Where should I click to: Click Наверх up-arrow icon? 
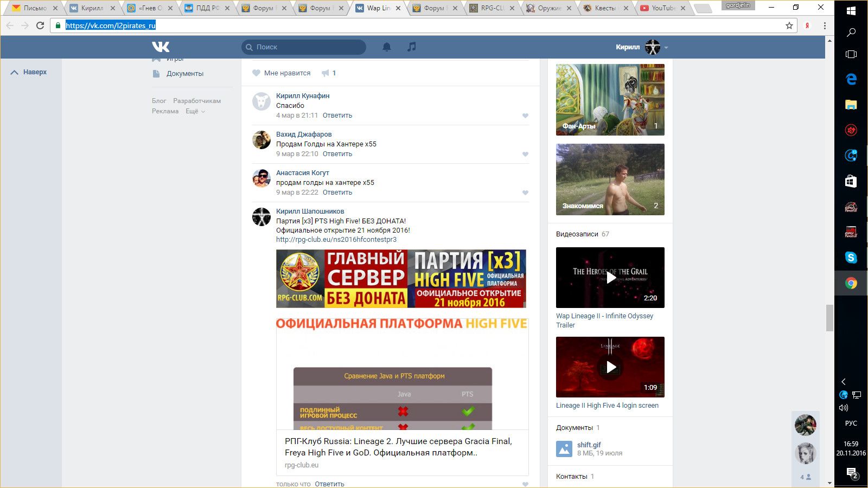point(15,72)
